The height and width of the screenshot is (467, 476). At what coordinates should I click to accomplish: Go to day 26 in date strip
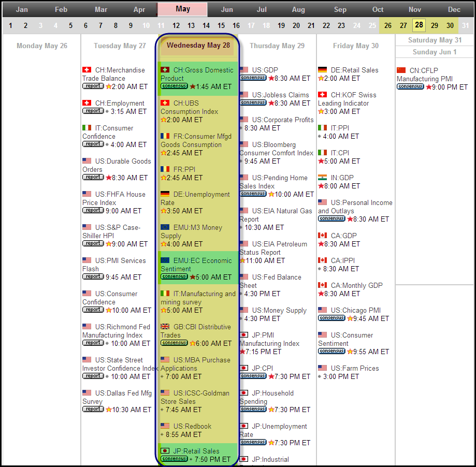tap(387, 25)
